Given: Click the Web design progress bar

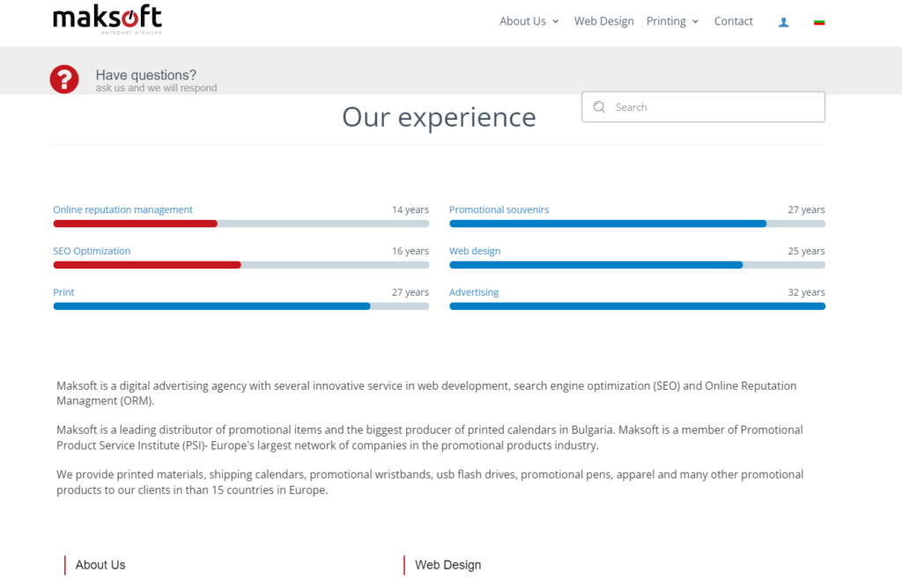Looking at the screenshot, I should click(637, 265).
